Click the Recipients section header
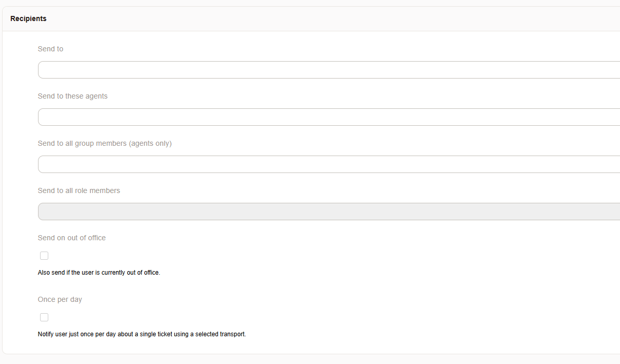620x364 pixels. pos(28,18)
